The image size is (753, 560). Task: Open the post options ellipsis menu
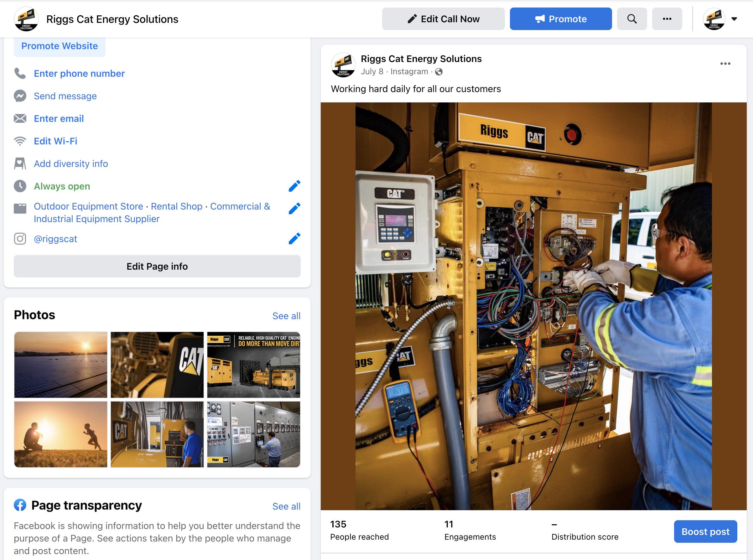725,64
